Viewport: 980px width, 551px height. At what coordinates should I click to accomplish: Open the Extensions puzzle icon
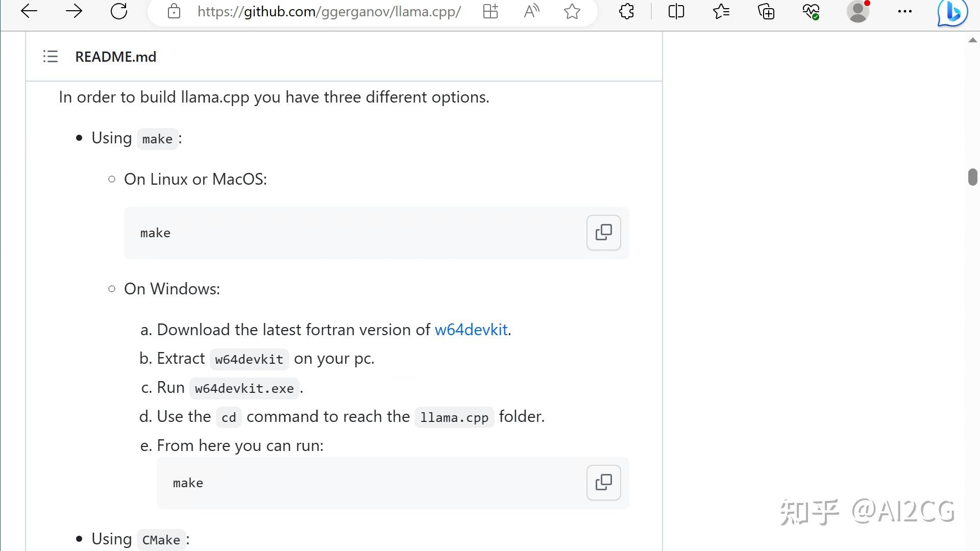click(626, 11)
